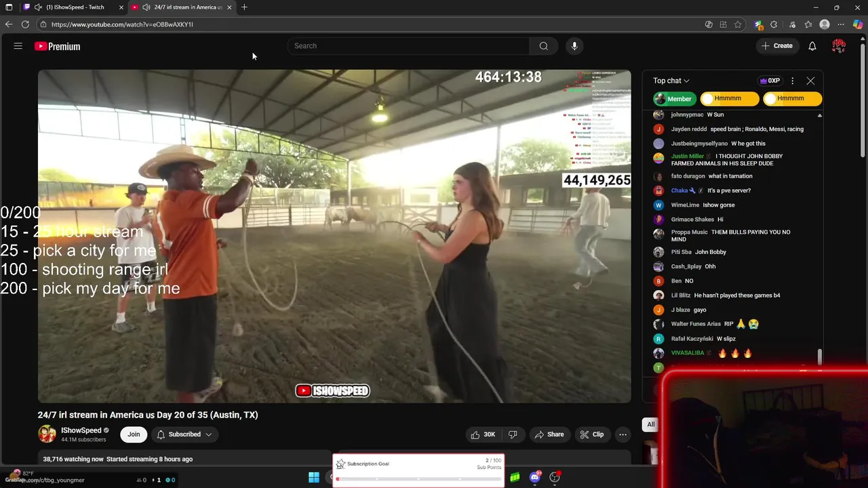This screenshot has width=868, height=488.
Task: Close the live chat panel
Action: [810, 81]
